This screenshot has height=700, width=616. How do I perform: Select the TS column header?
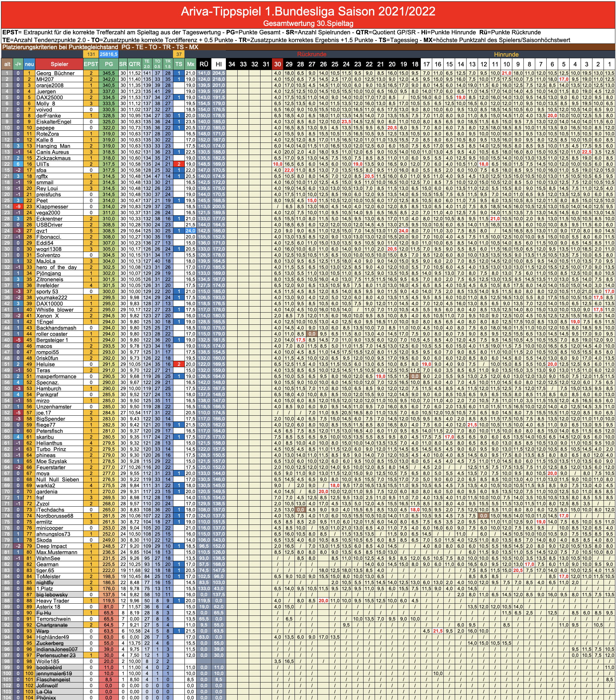coord(179,64)
